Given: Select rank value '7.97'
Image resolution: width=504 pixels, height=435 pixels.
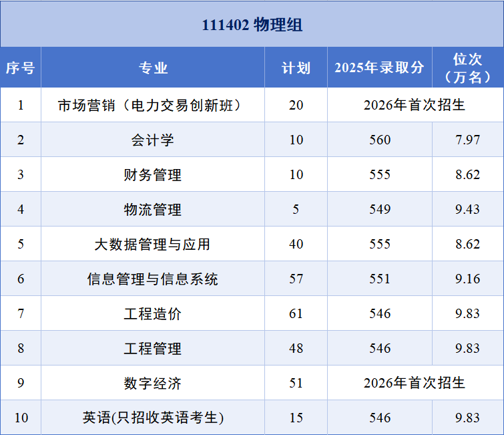Looking at the screenshot, I should [x=468, y=140].
